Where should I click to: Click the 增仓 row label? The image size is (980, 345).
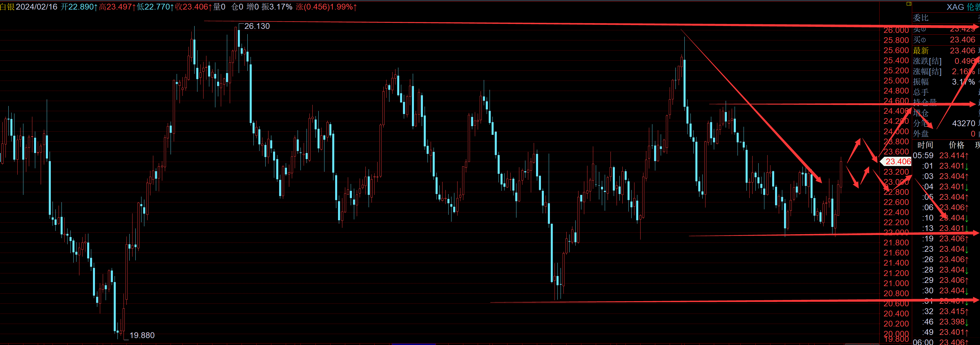[921, 113]
